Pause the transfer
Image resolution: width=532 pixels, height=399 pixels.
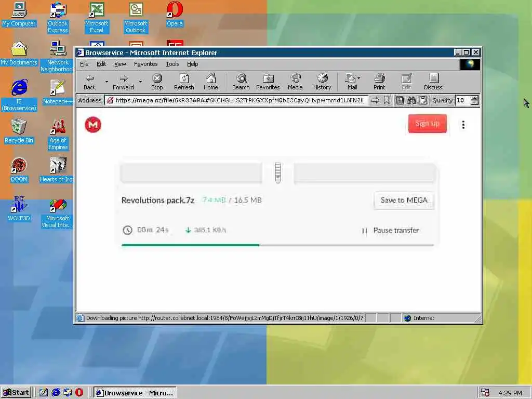(391, 230)
